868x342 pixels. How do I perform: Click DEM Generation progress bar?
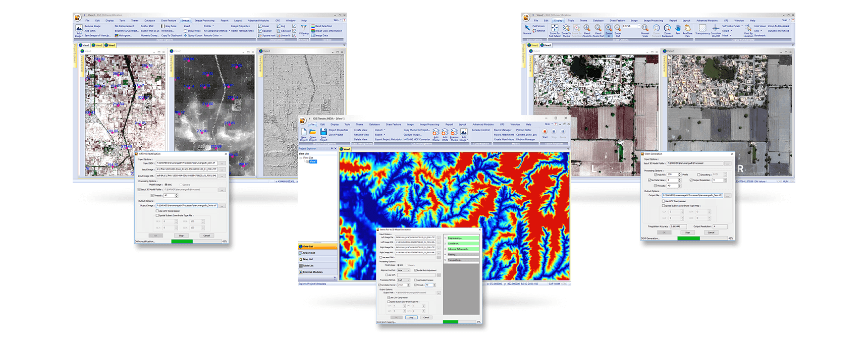pyautogui.click(x=702, y=238)
